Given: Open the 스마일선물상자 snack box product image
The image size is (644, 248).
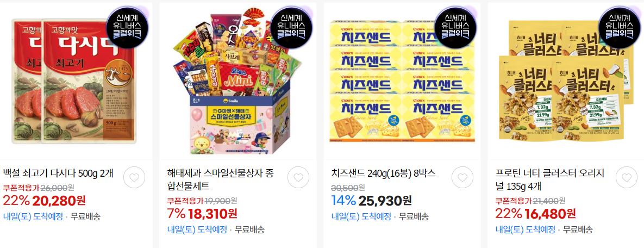Looking at the screenshot, I should click(x=238, y=81).
